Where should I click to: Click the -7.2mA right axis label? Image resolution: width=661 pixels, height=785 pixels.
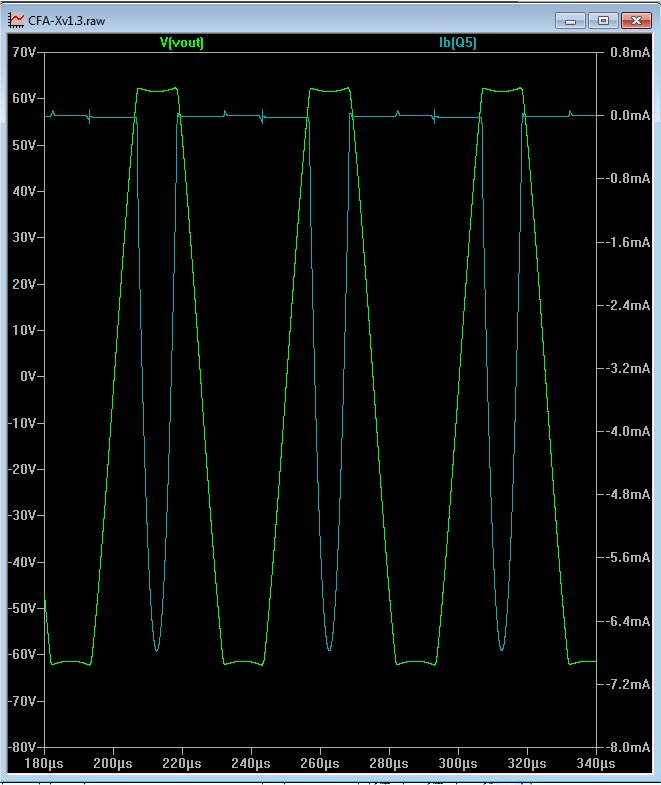pos(628,684)
